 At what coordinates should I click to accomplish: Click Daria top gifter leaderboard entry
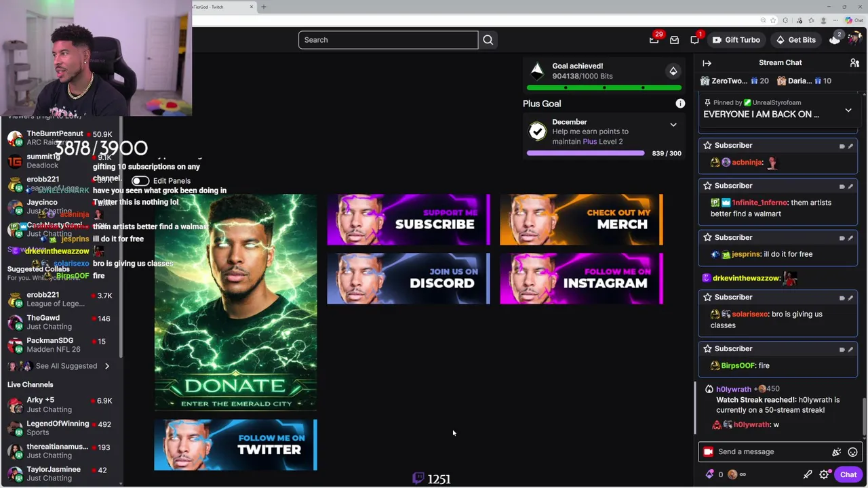pyautogui.click(x=804, y=81)
